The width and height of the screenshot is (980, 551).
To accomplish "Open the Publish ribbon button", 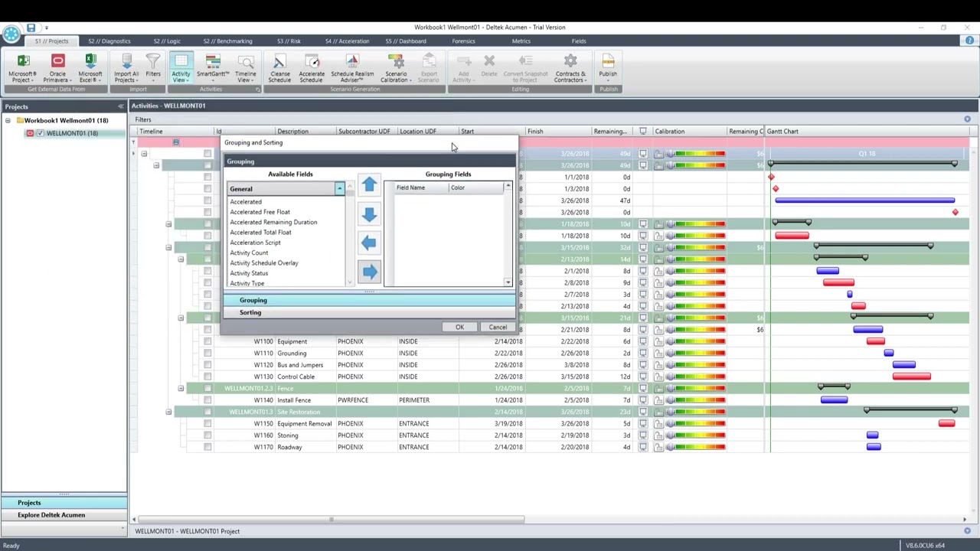I will (608, 68).
